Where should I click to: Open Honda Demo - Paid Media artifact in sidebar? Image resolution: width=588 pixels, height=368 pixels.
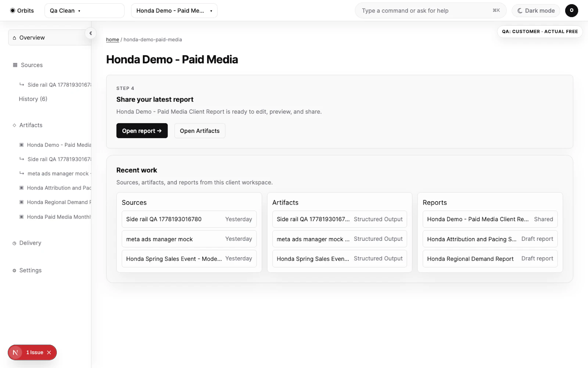[55, 145]
